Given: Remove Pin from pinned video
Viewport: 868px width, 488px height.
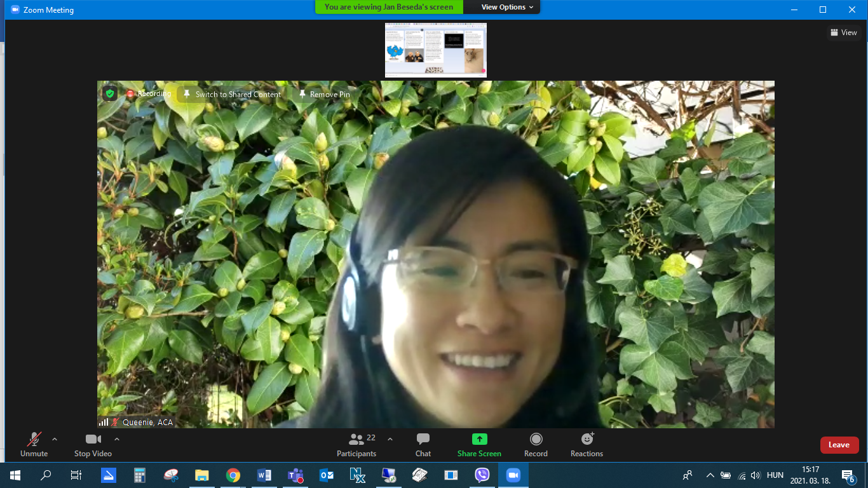Looking at the screenshot, I should coord(324,94).
